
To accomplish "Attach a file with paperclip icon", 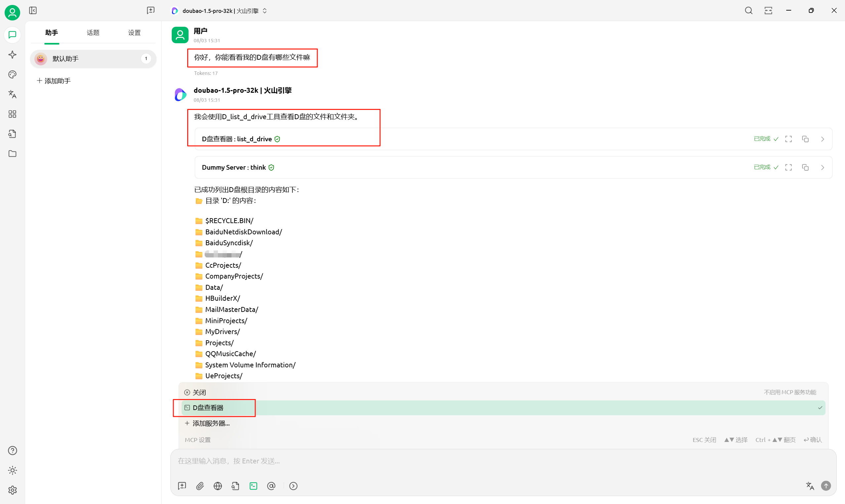I will (200, 486).
